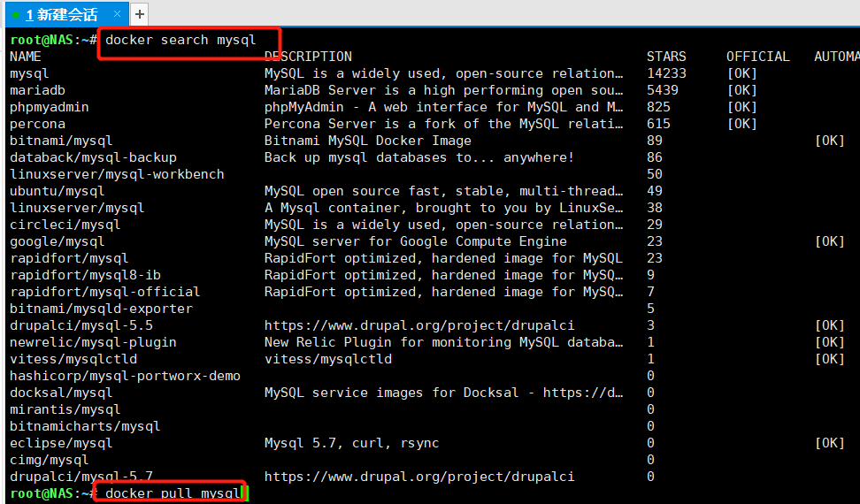Screen dimensions: 860x504
Task: Select 'vitess/mysqlctld' in the NAME column
Action: click(x=73, y=359)
